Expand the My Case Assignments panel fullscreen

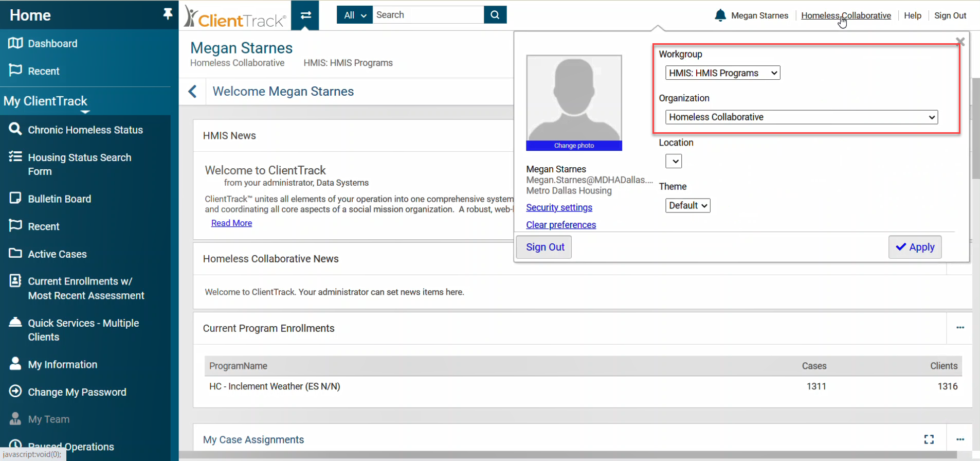(x=929, y=439)
